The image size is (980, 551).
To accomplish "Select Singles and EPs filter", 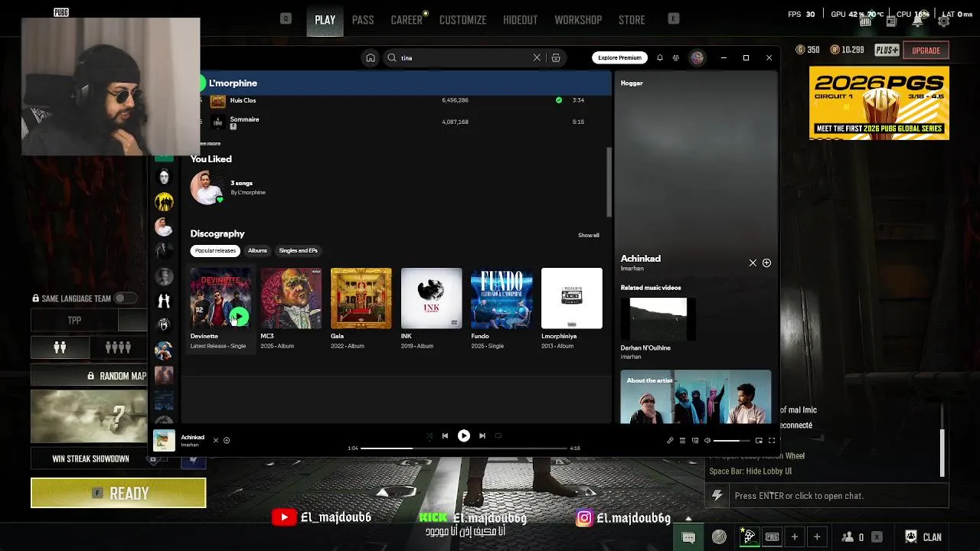I will pyautogui.click(x=298, y=250).
